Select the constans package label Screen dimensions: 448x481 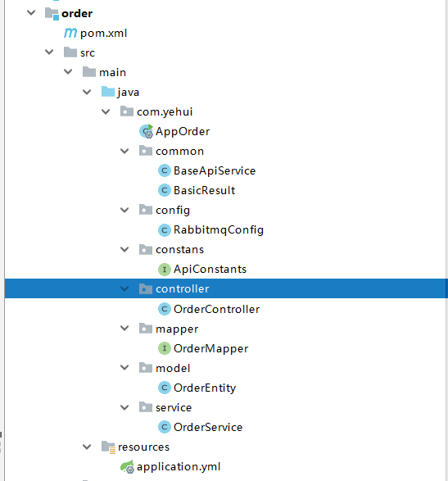179,250
